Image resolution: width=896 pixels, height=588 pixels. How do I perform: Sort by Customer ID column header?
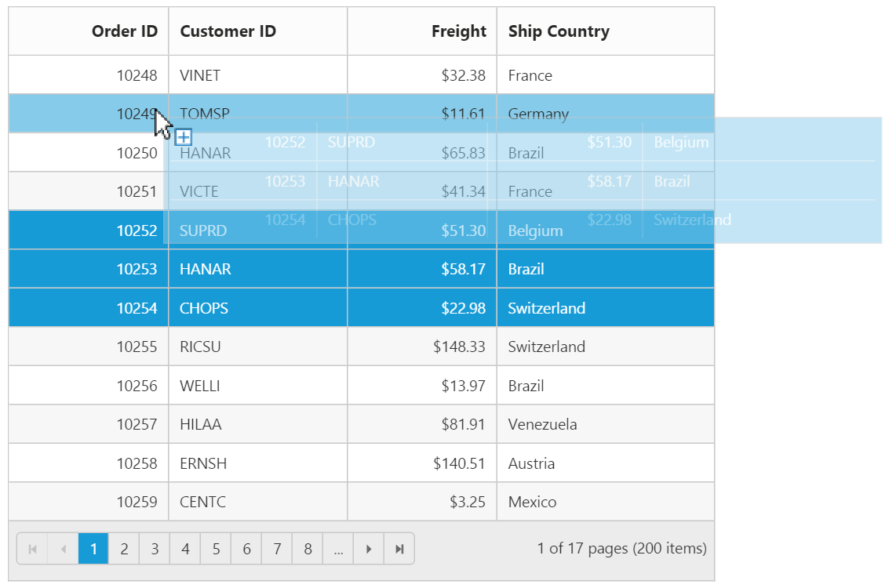[x=228, y=31]
